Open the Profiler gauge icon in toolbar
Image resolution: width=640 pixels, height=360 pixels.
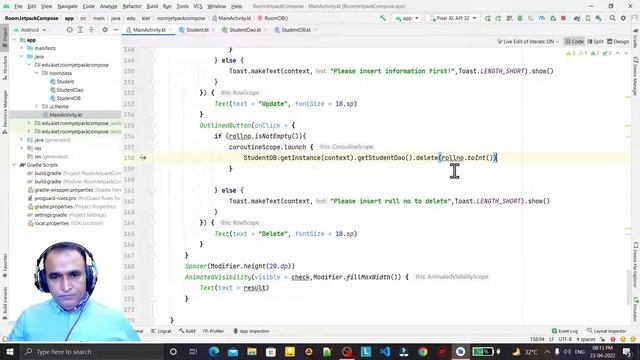[x=542, y=18]
